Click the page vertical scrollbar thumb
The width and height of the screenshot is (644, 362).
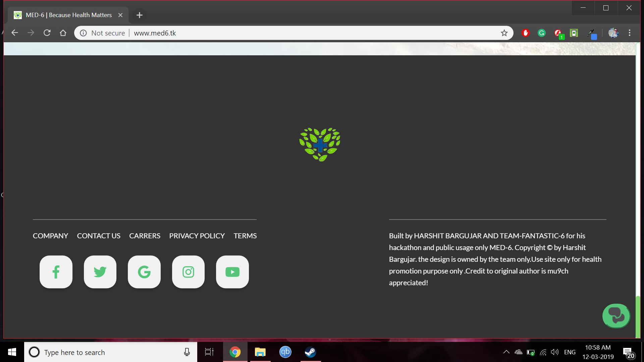coord(638,317)
